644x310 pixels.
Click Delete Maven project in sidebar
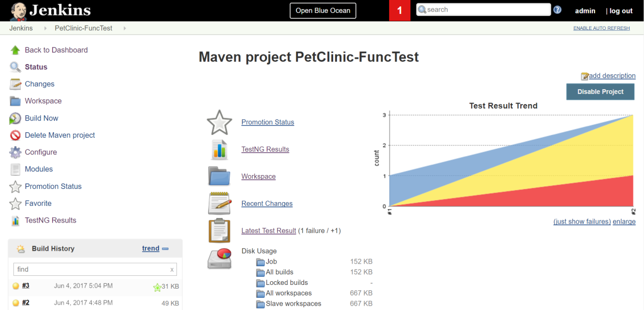[60, 136]
